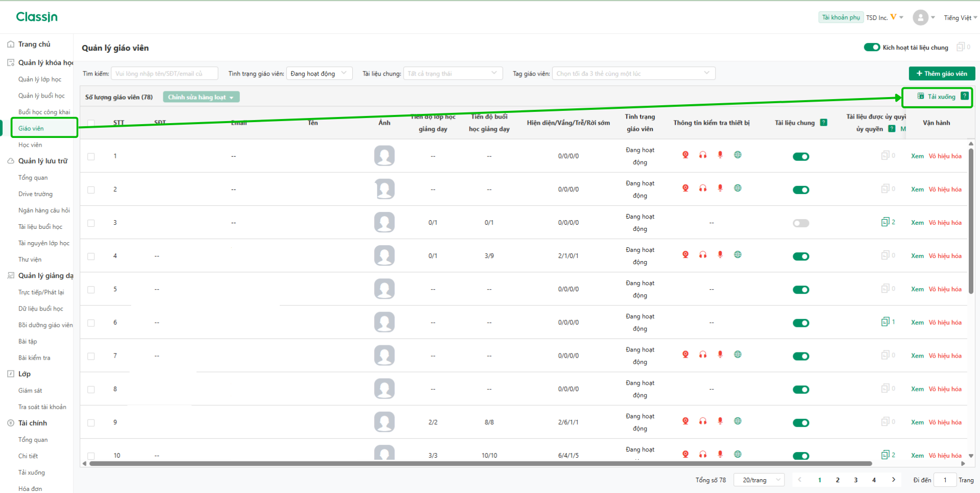
Task: Click the Tìm kiếm search input field
Action: (x=164, y=74)
